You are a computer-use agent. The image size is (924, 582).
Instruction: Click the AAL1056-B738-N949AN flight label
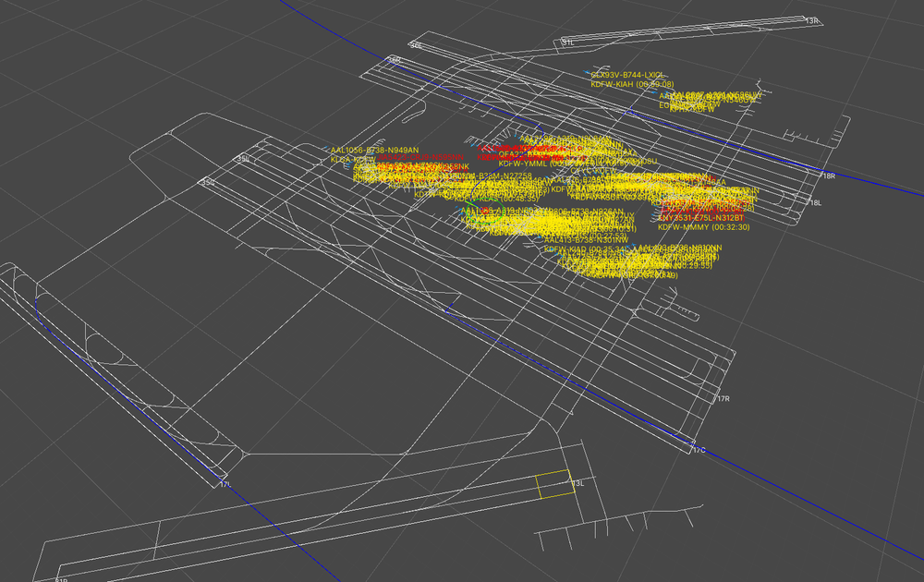pyautogui.click(x=374, y=150)
